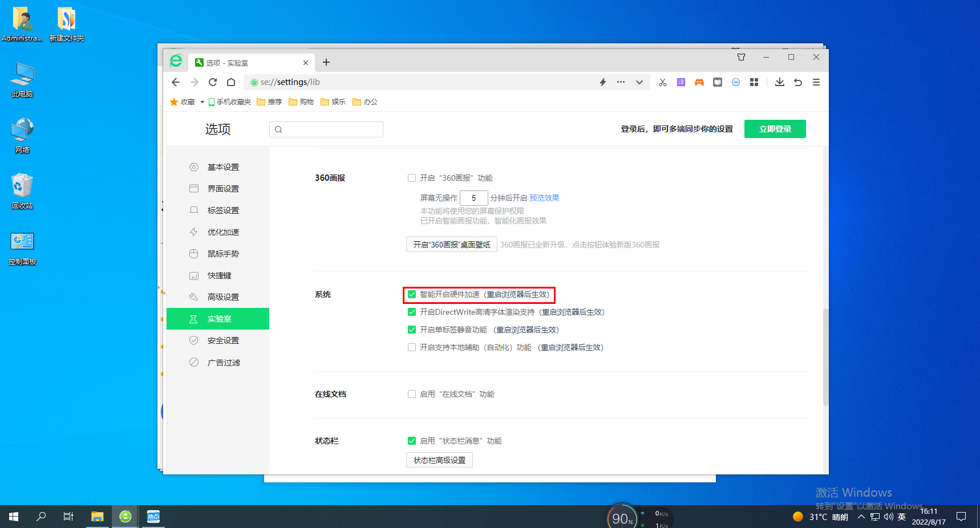Open a new browser tab
This screenshot has height=528, width=980.
[326, 62]
